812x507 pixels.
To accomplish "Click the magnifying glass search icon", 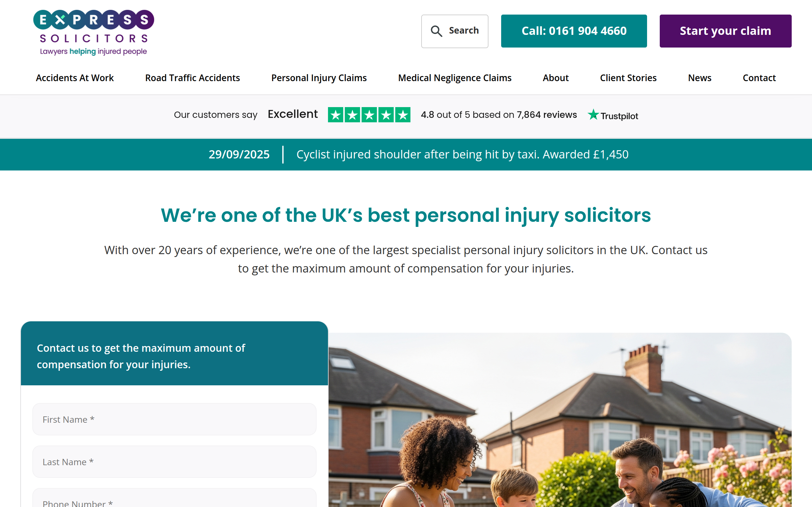I will coord(436,31).
